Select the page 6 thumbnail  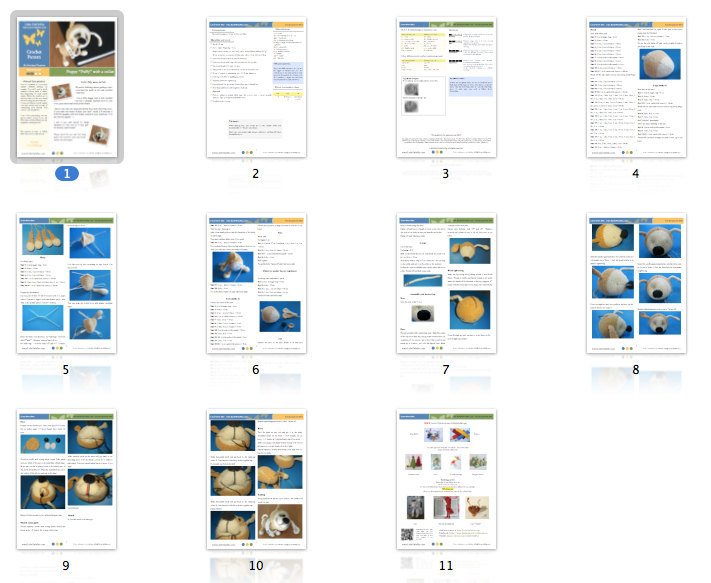click(x=256, y=282)
